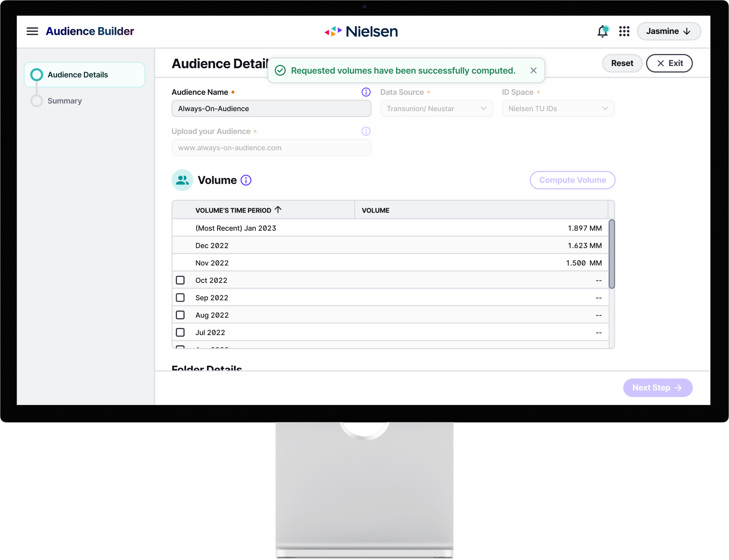The height and width of the screenshot is (560, 729).
Task: Open the apps grid launcher
Action: [x=624, y=31]
